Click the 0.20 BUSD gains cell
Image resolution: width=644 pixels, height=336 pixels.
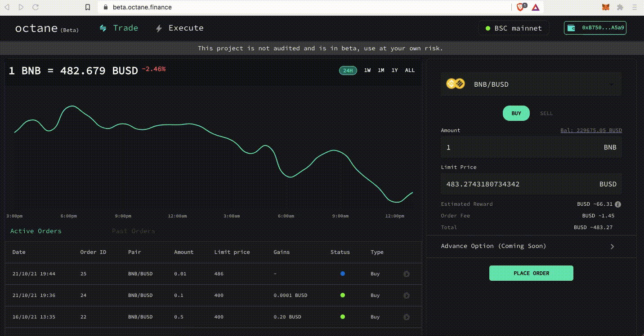[287, 317]
